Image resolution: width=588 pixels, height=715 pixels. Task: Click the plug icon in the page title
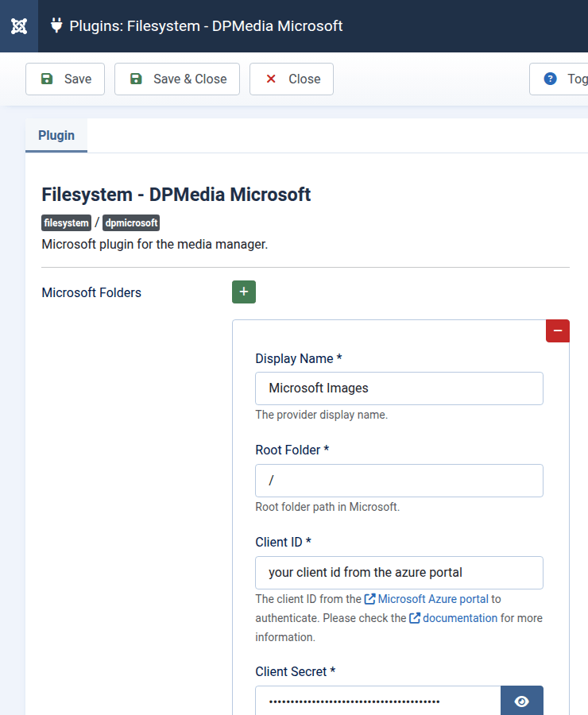56,25
